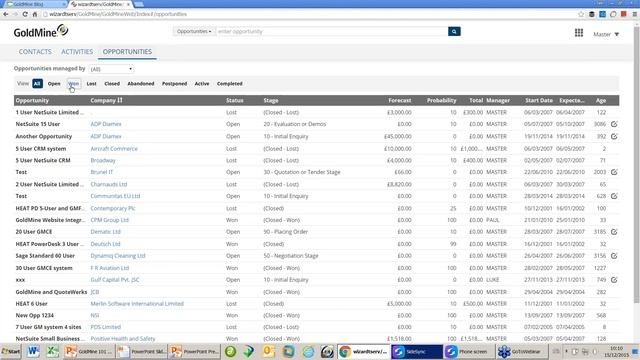Edit Another Opportunity row icon

pos(614,136)
